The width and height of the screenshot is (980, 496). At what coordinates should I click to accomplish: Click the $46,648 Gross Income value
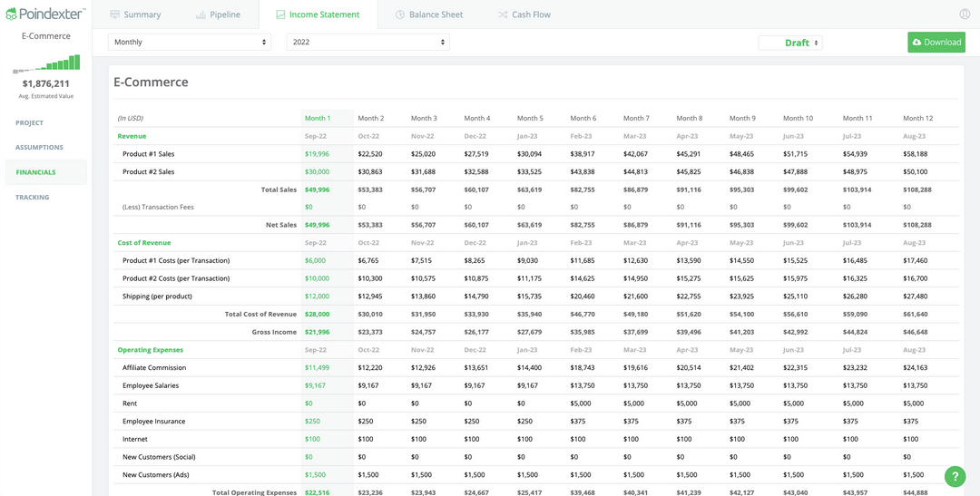click(x=915, y=332)
